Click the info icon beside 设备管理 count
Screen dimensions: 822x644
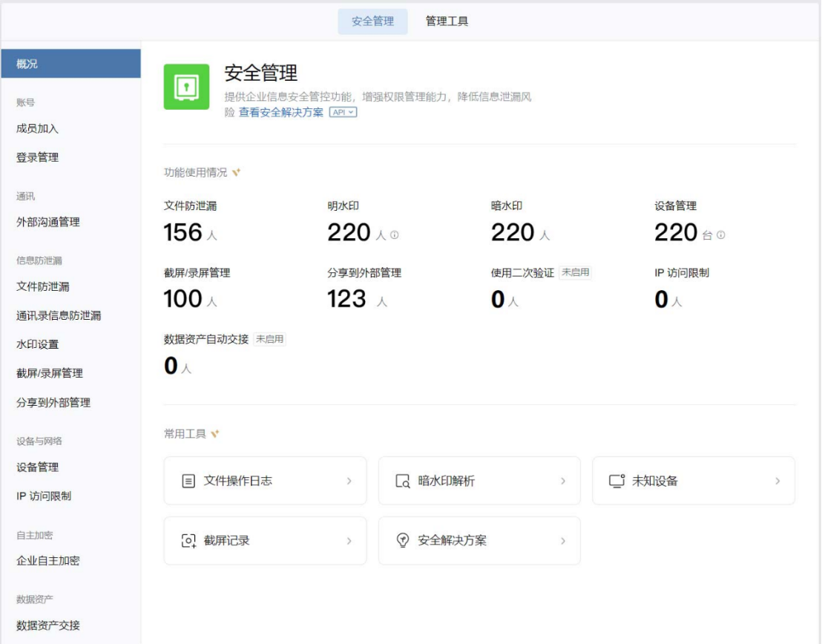tap(720, 235)
